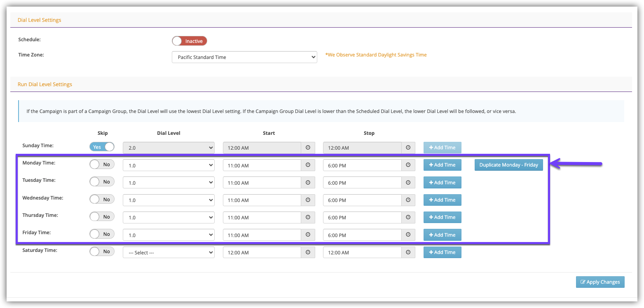644x308 pixels.
Task: Turn off the Sunday Skip toggle
Action: [102, 147]
